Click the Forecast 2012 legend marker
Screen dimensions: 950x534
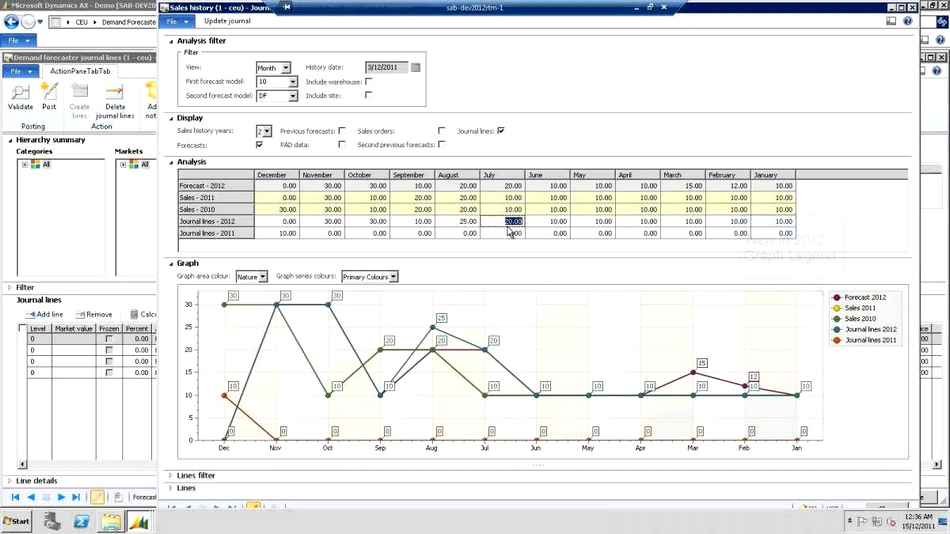[837, 298]
